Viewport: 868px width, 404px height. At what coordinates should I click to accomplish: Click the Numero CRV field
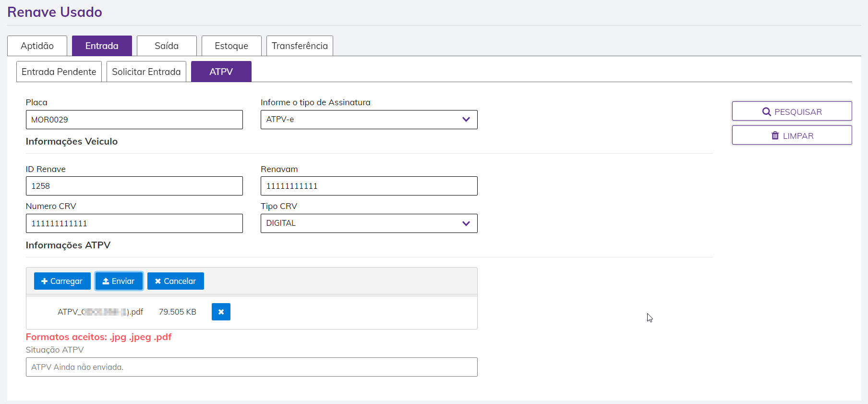coord(134,223)
